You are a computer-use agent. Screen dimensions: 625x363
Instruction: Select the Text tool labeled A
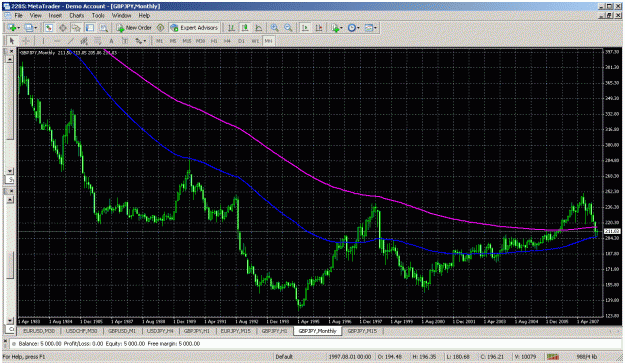click(x=111, y=41)
